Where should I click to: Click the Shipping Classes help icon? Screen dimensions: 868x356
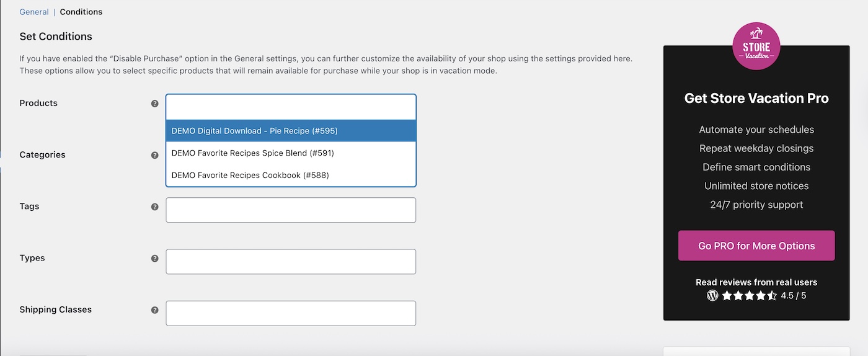pyautogui.click(x=155, y=310)
